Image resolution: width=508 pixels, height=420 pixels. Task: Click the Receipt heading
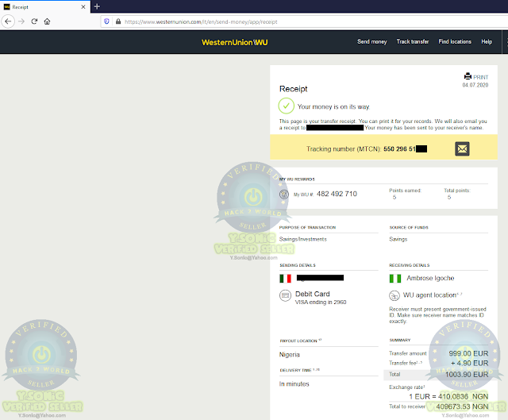(293, 89)
